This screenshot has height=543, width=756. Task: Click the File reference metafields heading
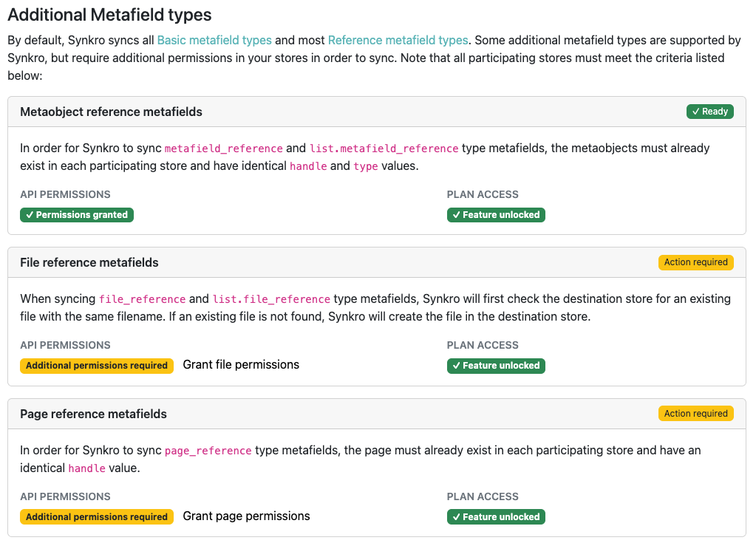tap(89, 262)
